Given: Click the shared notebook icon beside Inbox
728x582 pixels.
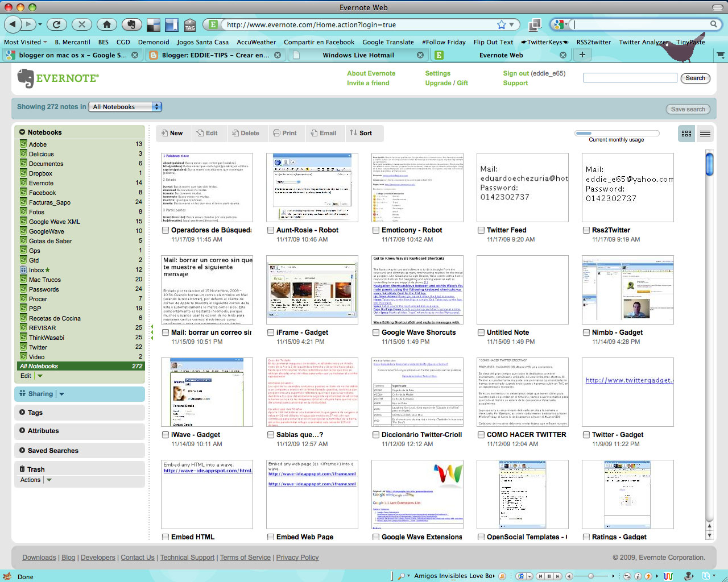Looking at the screenshot, I should click(23, 270).
